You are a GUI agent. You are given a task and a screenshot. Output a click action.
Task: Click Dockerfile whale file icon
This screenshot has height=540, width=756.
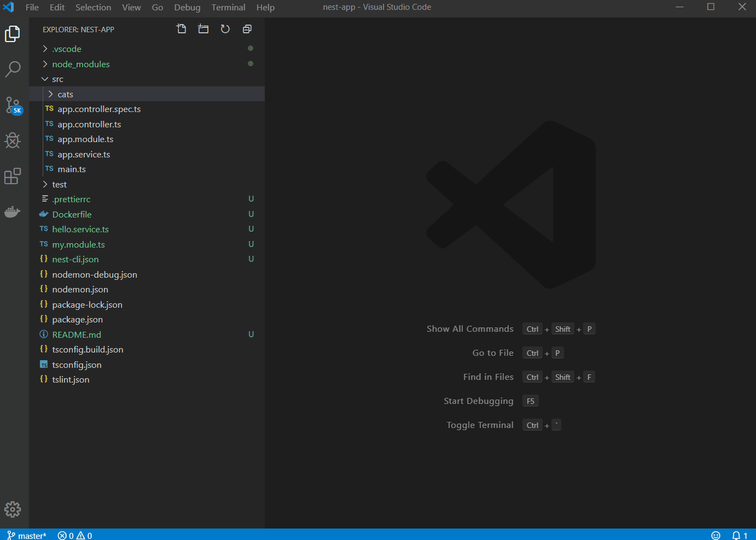pyautogui.click(x=44, y=214)
